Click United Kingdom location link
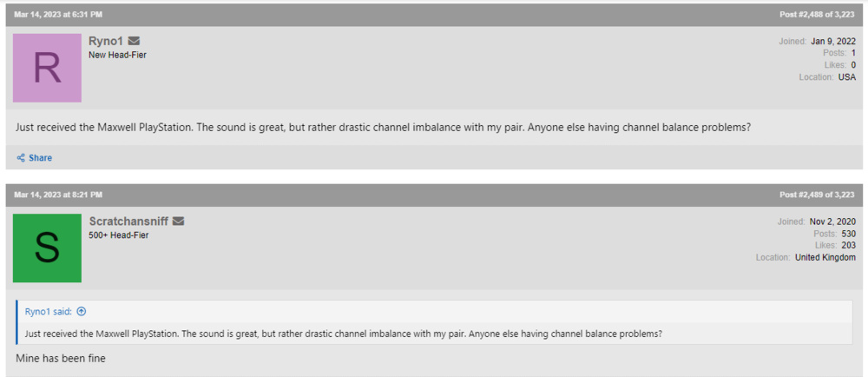This screenshot has height=377, width=868. coord(825,257)
